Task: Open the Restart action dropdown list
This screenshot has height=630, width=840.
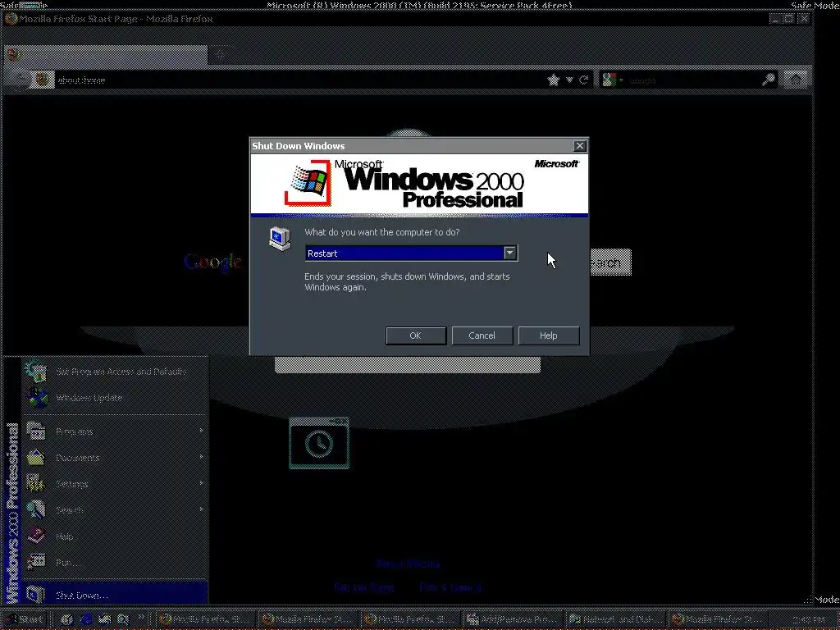Action: [510, 253]
